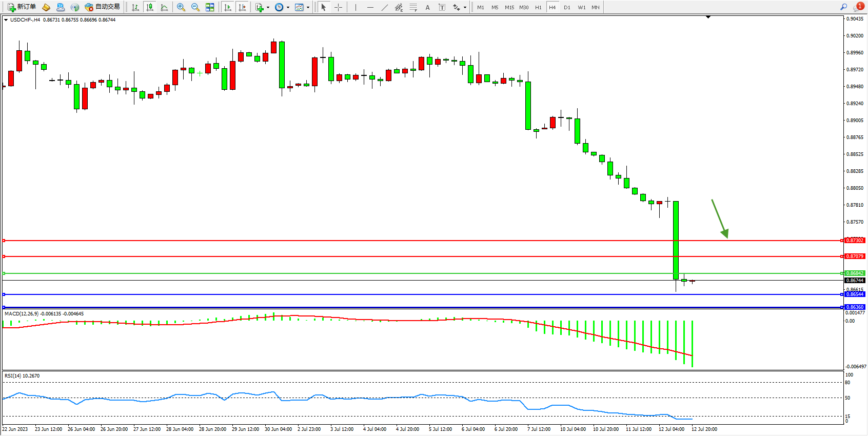Expand the indicators list dropdown arrow
This screenshot has height=436, width=868.
pyautogui.click(x=268, y=7)
